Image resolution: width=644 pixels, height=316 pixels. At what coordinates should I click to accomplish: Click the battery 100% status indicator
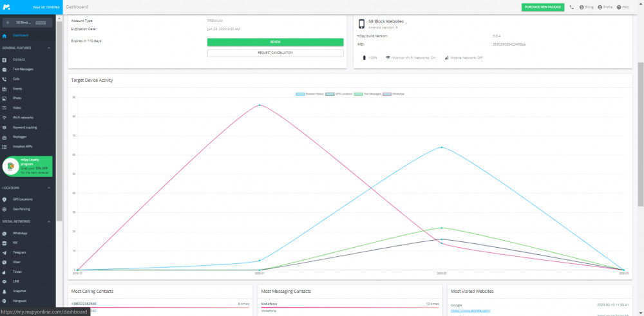(370, 58)
